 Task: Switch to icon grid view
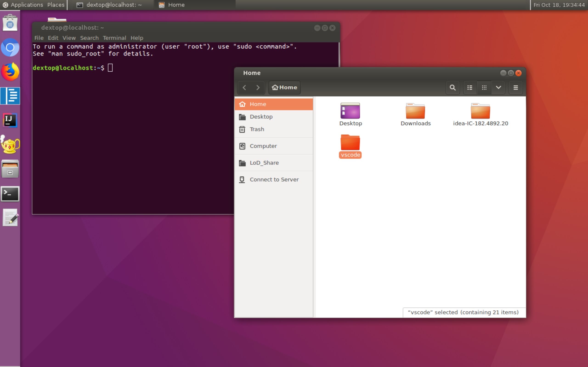(484, 88)
